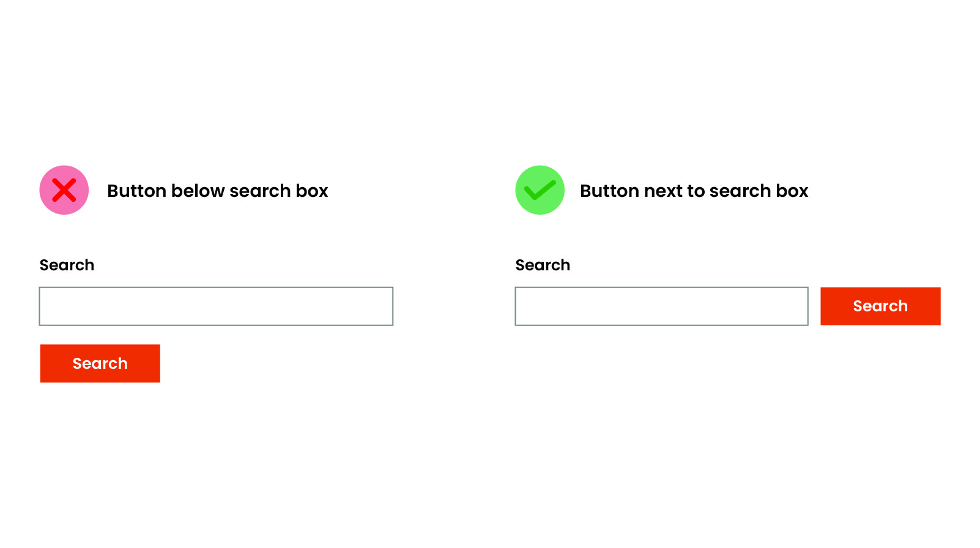Click the red X cross icon
The image size is (980, 548).
(64, 190)
